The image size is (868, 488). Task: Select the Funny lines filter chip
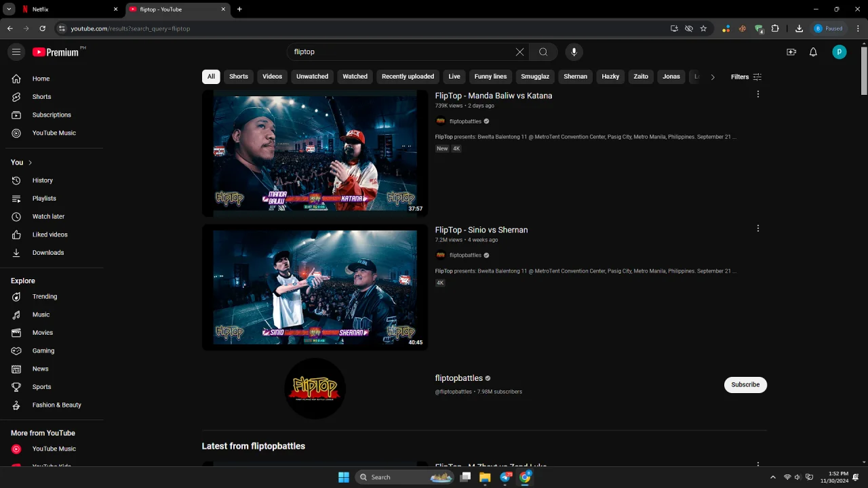[x=490, y=77]
